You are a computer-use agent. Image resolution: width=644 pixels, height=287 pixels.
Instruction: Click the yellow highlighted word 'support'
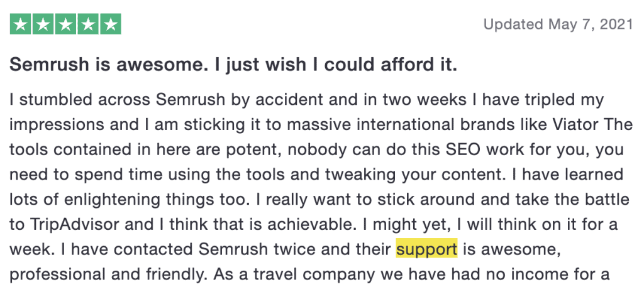click(426, 249)
